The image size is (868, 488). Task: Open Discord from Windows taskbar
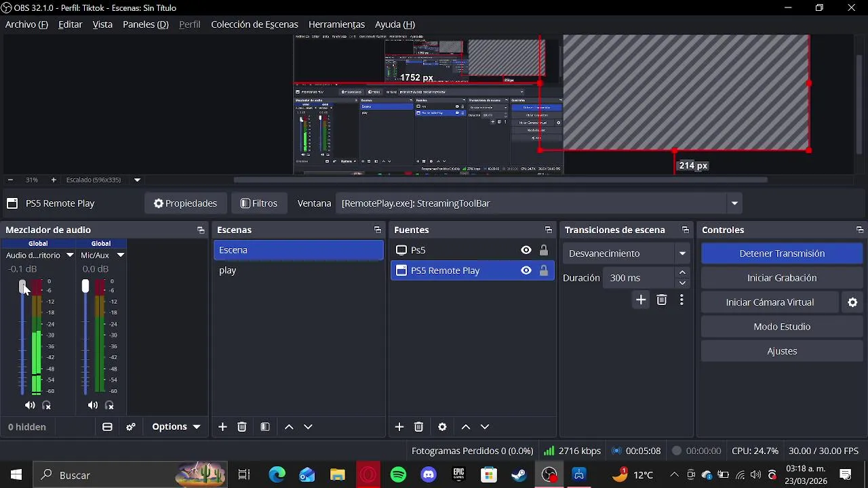429,475
